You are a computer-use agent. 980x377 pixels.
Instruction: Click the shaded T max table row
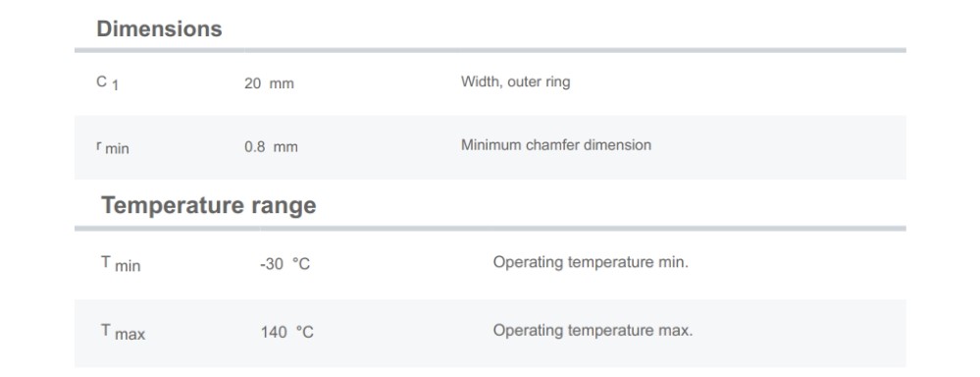pos(490,333)
